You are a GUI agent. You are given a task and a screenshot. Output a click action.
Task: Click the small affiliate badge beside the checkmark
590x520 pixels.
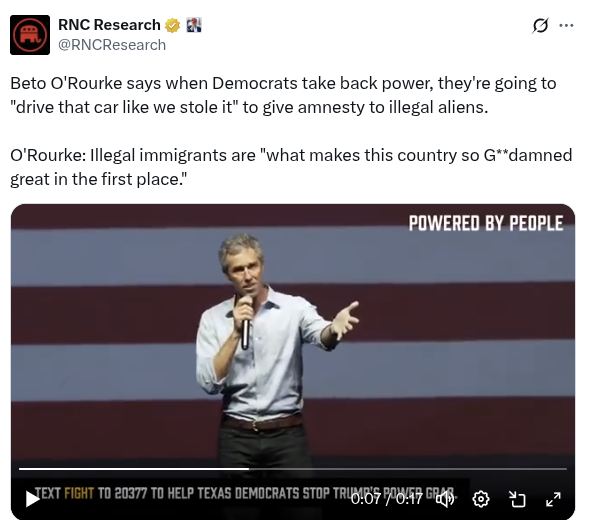[x=194, y=25]
